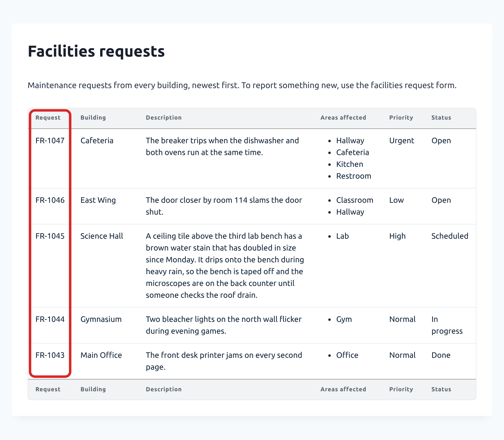Click the Hallway item in East Wing row

(x=350, y=212)
